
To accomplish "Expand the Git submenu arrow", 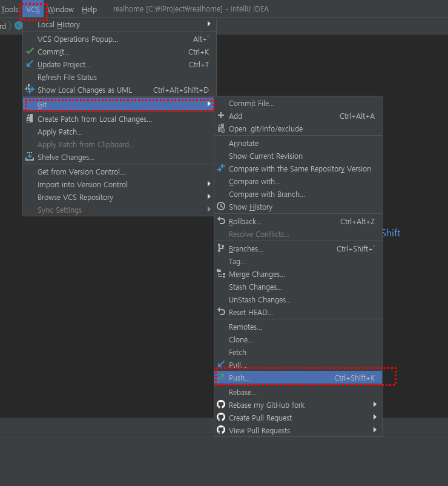I will click(x=209, y=104).
